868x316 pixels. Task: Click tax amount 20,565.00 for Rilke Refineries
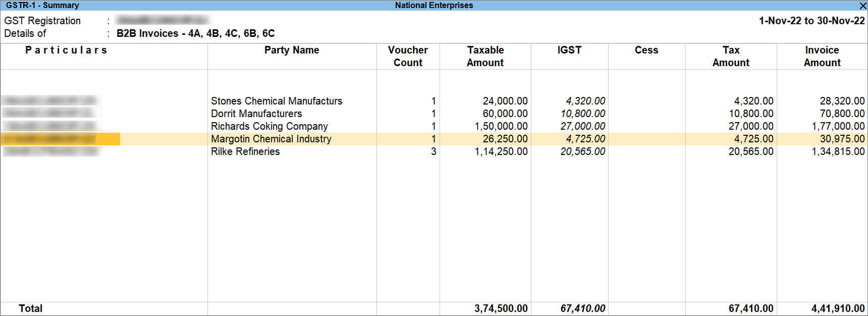[x=751, y=151]
